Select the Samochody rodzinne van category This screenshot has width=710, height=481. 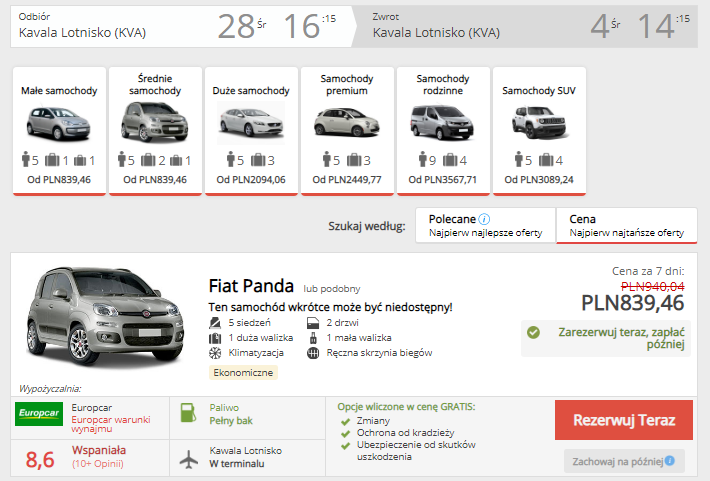(x=442, y=130)
